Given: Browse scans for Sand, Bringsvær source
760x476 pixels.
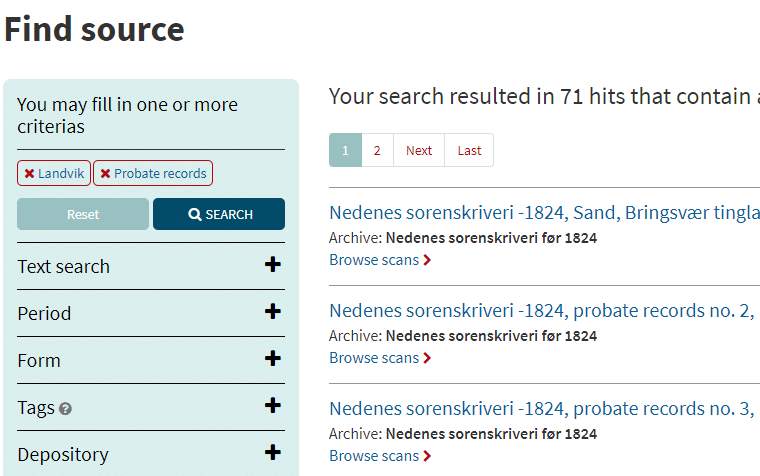Looking at the screenshot, I should [x=380, y=260].
